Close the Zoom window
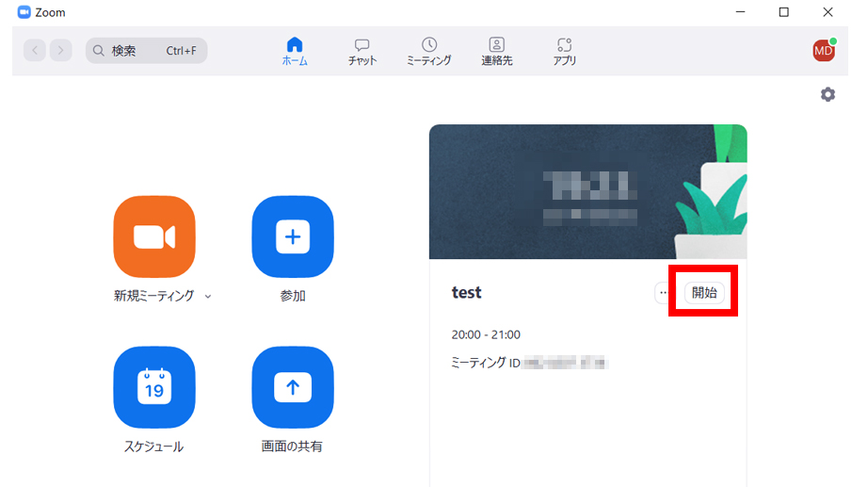 click(x=828, y=12)
